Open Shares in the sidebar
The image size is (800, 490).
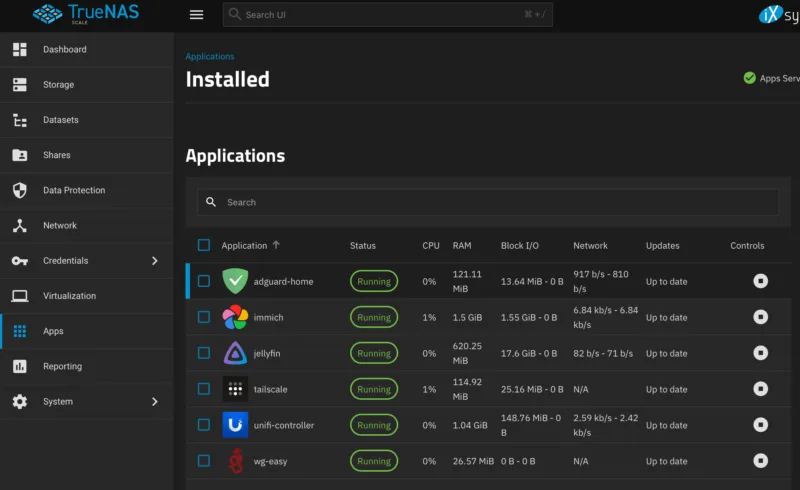point(87,155)
